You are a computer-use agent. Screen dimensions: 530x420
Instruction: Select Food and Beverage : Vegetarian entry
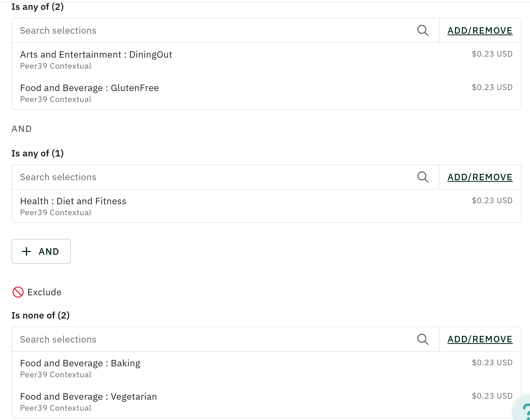[x=88, y=397]
